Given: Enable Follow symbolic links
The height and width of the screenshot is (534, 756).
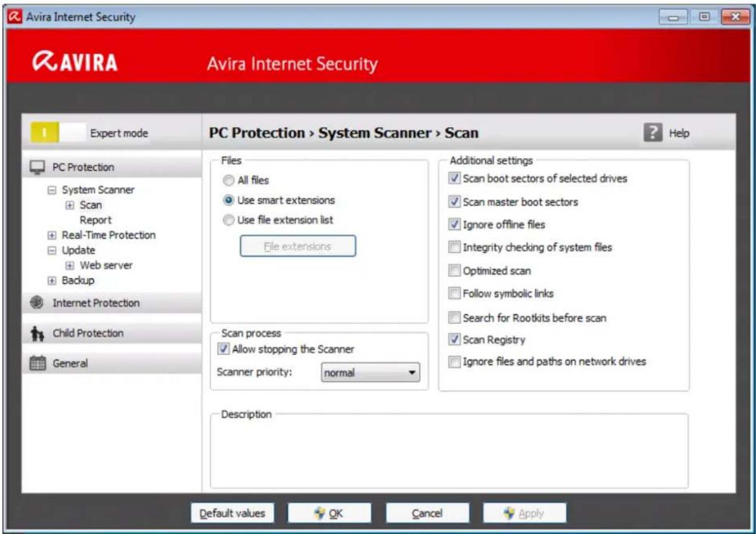Looking at the screenshot, I should [454, 294].
